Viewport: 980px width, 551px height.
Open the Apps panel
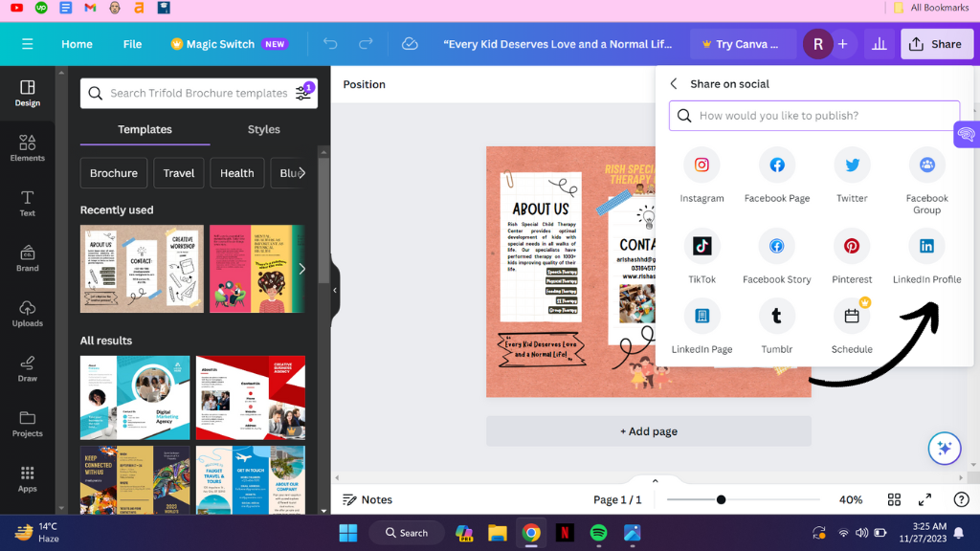(x=28, y=479)
